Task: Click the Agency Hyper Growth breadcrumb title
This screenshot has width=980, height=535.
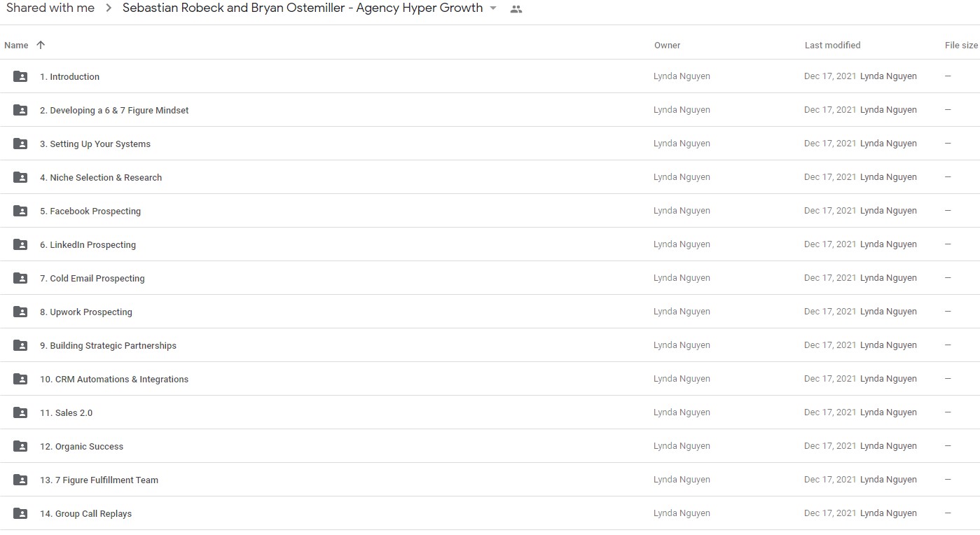Action: [x=303, y=8]
